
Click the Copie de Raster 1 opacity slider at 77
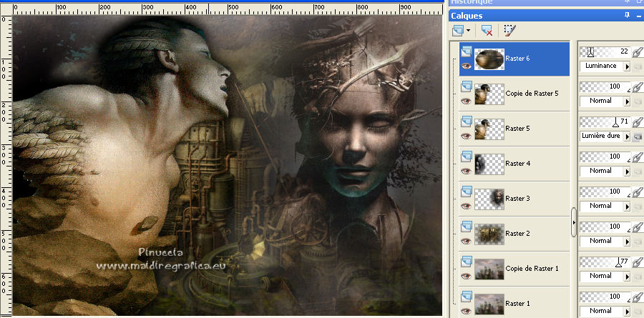605,262
